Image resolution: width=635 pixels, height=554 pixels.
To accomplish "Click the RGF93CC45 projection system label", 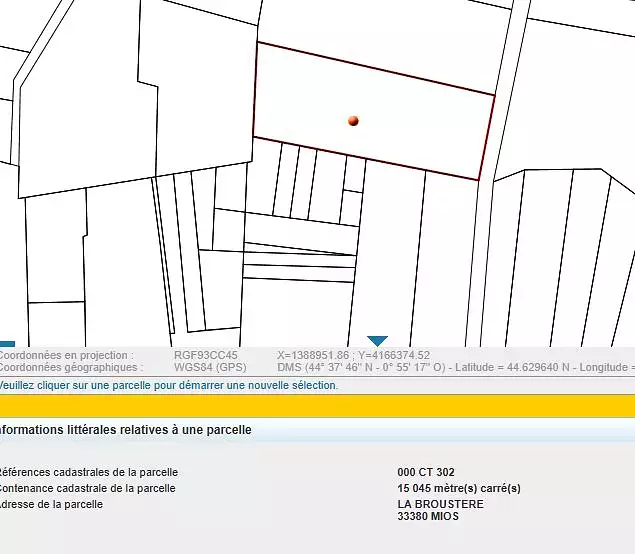I will click(205, 355).
